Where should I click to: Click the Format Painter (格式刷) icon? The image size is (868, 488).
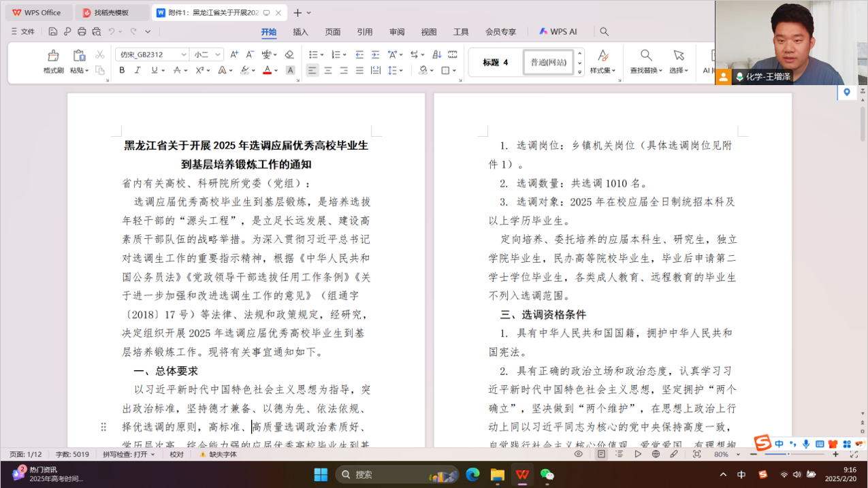pyautogui.click(x=53, y=56)
